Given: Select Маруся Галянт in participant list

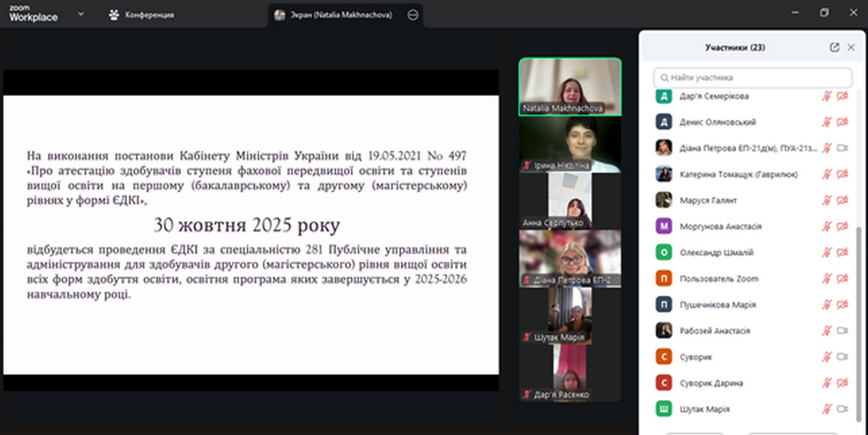Looking at the screenshot, I should [708, 200].
